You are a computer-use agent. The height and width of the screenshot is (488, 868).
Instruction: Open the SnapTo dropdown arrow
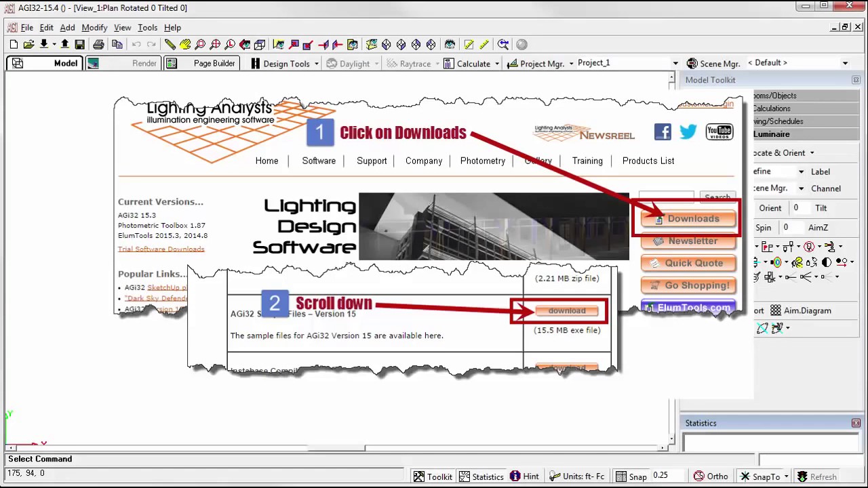(786, 476)
